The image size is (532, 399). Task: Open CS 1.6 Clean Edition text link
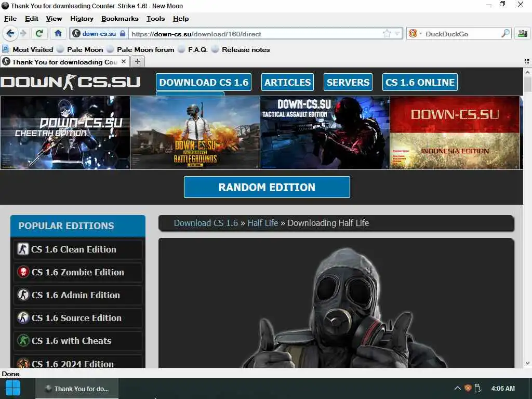tap(74, 249)
